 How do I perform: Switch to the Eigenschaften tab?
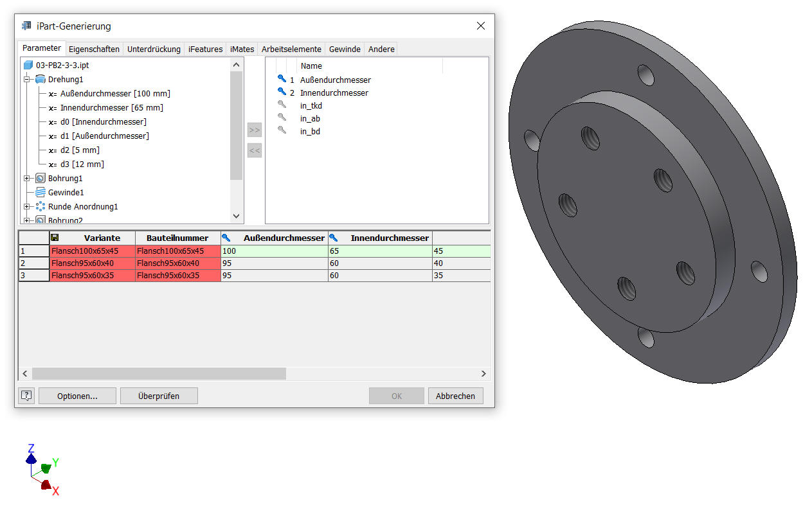tap(95, 49)
